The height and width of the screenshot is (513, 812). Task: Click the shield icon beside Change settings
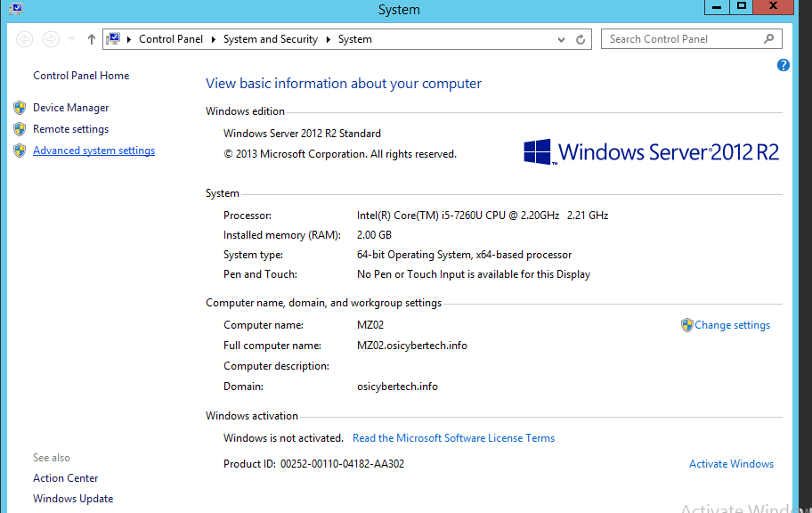coord(686,325)
